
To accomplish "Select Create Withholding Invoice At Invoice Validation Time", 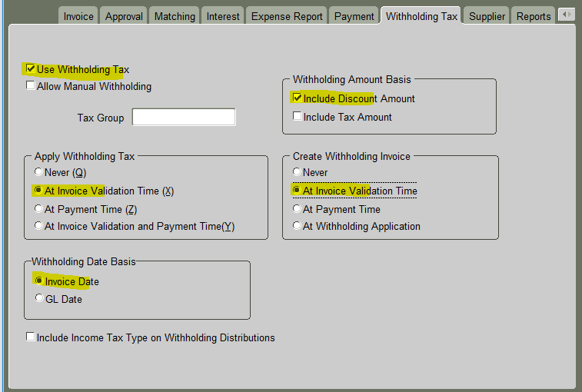I will [x=297, y=190].
